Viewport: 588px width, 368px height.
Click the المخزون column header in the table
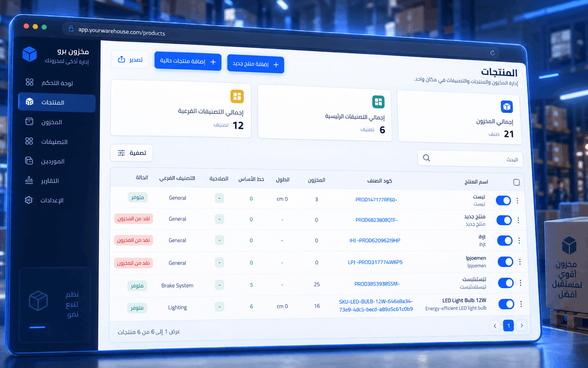coord(316,180)
